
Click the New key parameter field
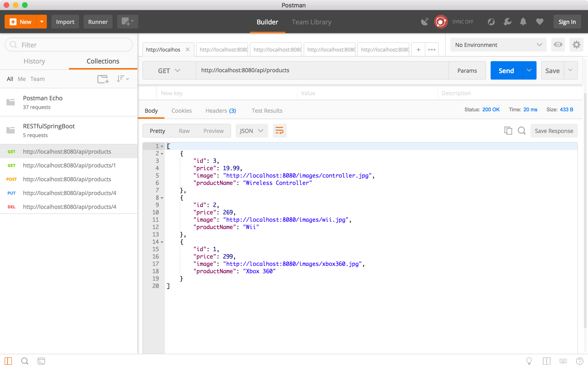point(227,93)
